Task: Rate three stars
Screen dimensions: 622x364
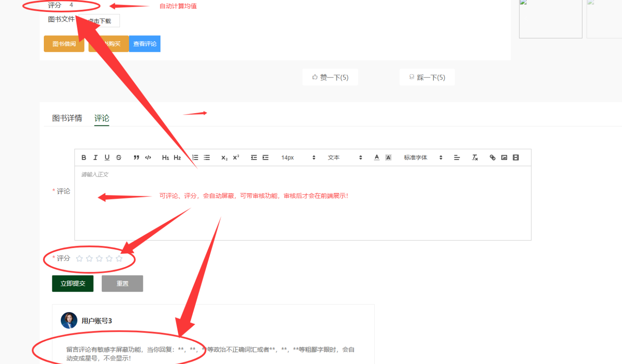Action: tap(99, 259)
